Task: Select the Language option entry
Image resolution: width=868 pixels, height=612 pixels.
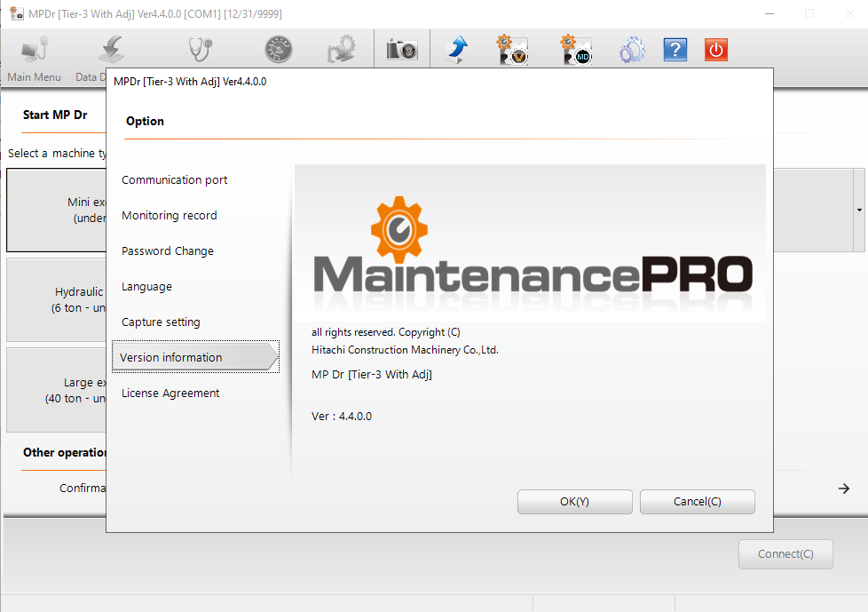Action: point(146,286)
